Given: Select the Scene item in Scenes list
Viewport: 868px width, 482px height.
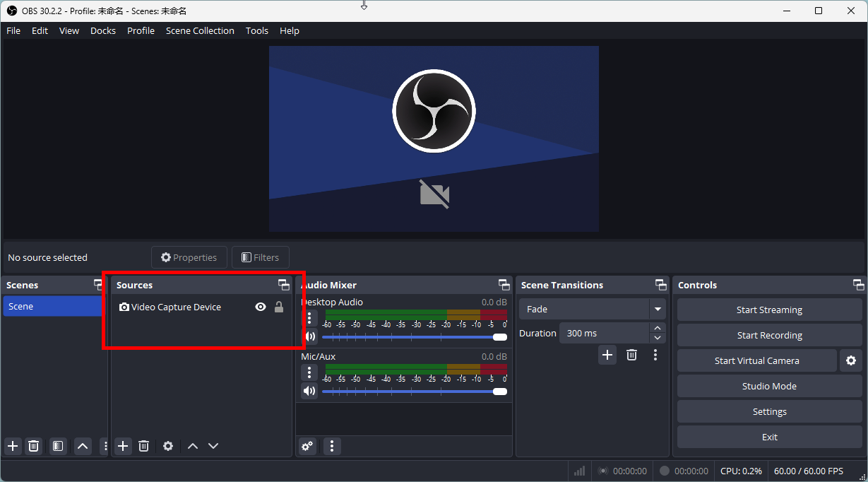Looking at the screenshot, I should tap(53, 306).
